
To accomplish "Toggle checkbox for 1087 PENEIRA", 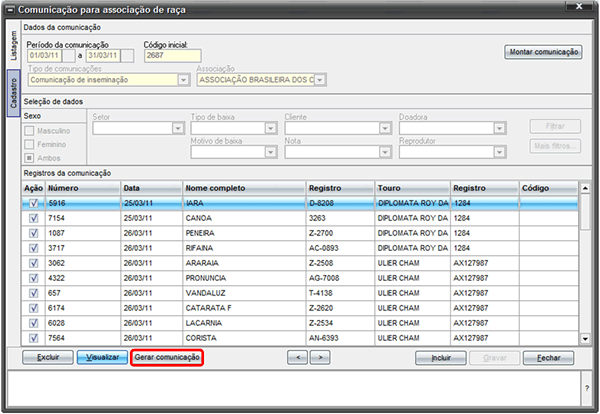I will pos(34,233).
